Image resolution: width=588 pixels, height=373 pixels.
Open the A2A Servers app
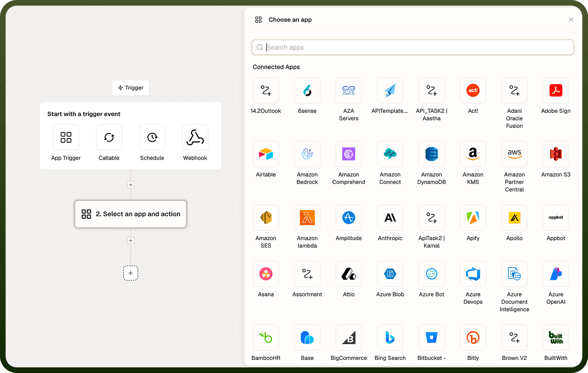[349, 90]
